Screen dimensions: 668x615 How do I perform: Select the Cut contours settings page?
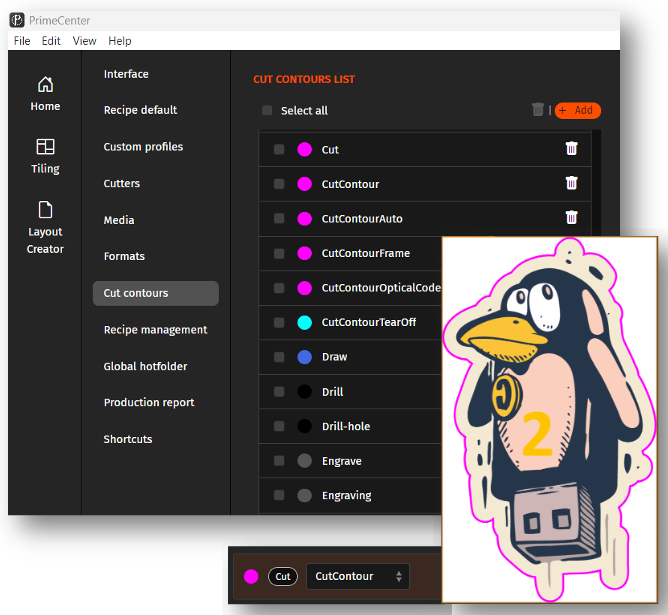[x=155, y=293]
